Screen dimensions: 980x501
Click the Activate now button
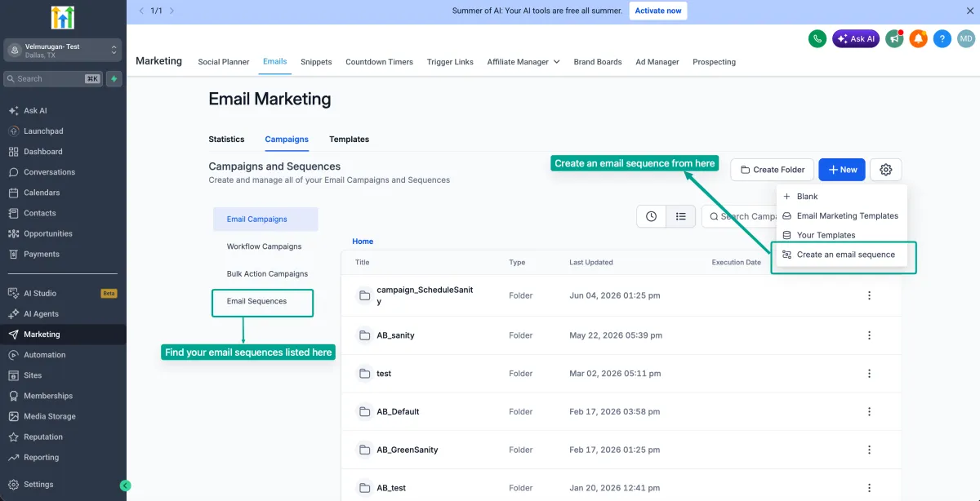point(657,11)
